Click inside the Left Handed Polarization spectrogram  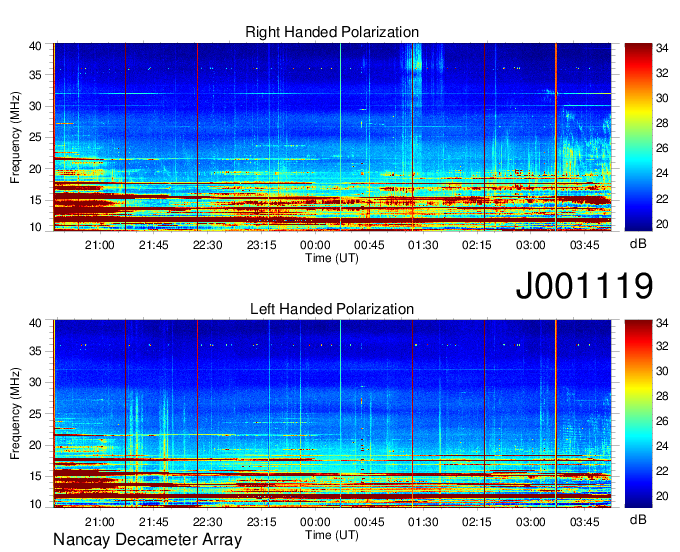(332, 414)
